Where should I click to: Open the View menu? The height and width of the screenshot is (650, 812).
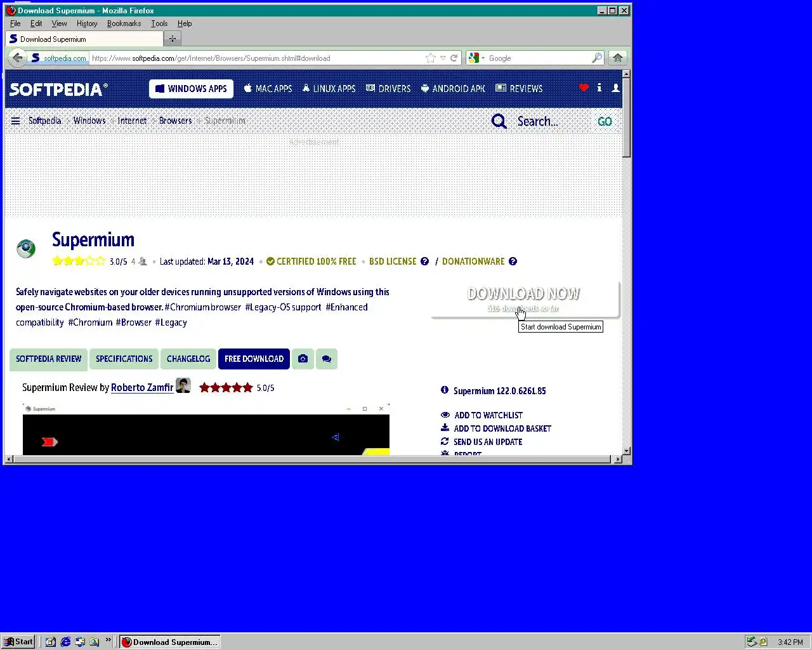coord(59,23)
